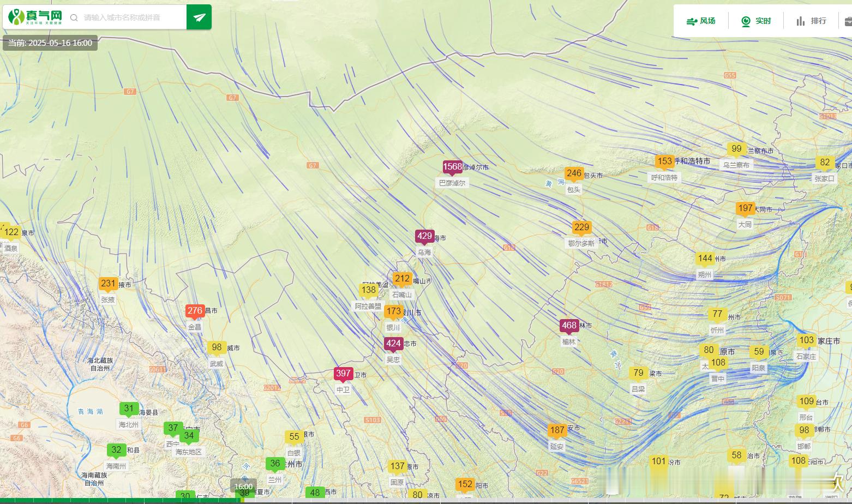852x504 pixels.
Task: Click the green paper-plane search button
Action: [199, 17]
